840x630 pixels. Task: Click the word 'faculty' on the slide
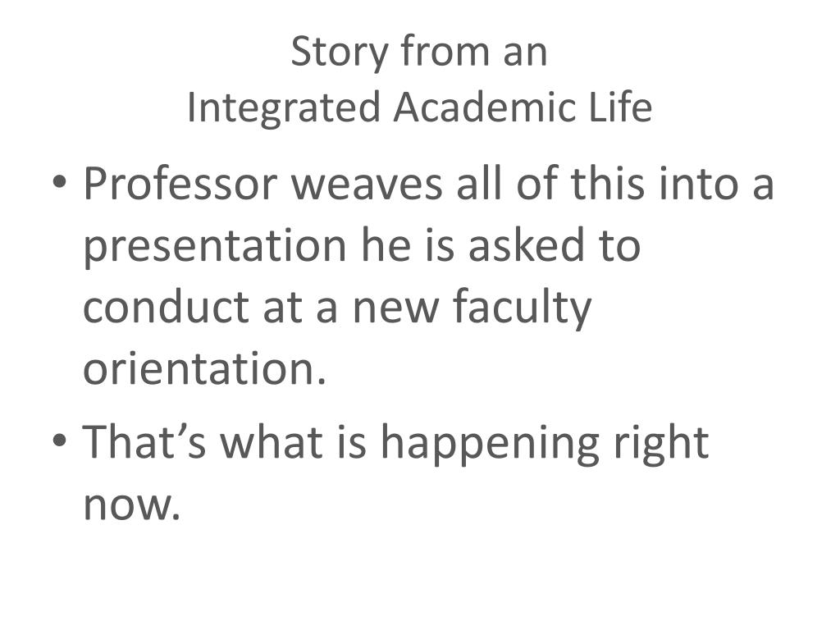point(523,308)
